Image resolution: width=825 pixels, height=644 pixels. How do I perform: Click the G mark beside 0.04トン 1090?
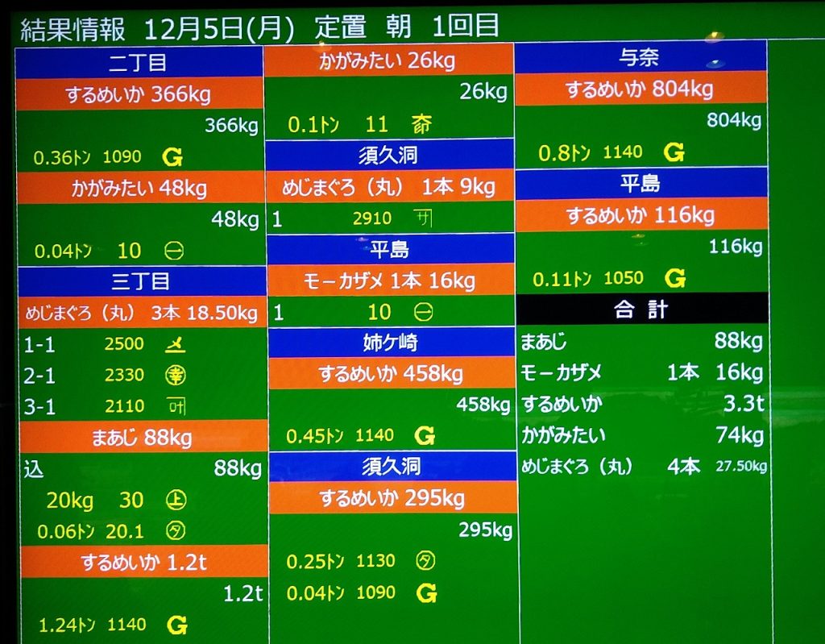[x=426, y=593]
